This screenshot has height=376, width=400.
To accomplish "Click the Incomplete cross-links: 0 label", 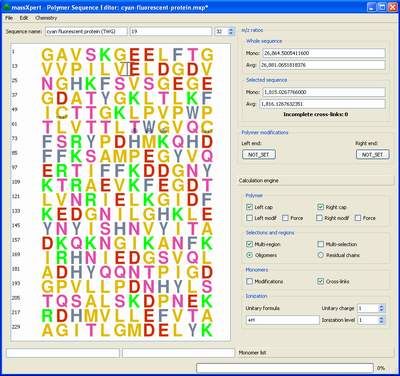I will pyautogui.click(x=315, y=114).
